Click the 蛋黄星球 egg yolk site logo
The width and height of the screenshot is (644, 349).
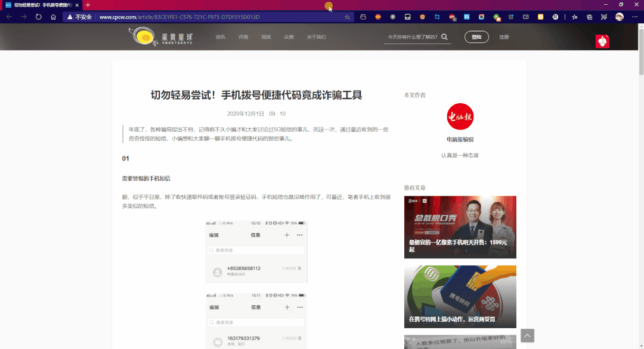coord(145,36)
